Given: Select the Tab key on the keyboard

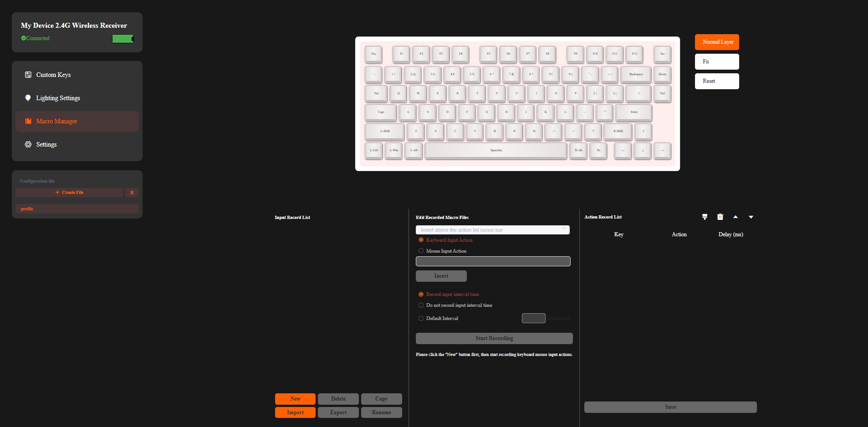Looking at the screenshot, I should (376, 93).
